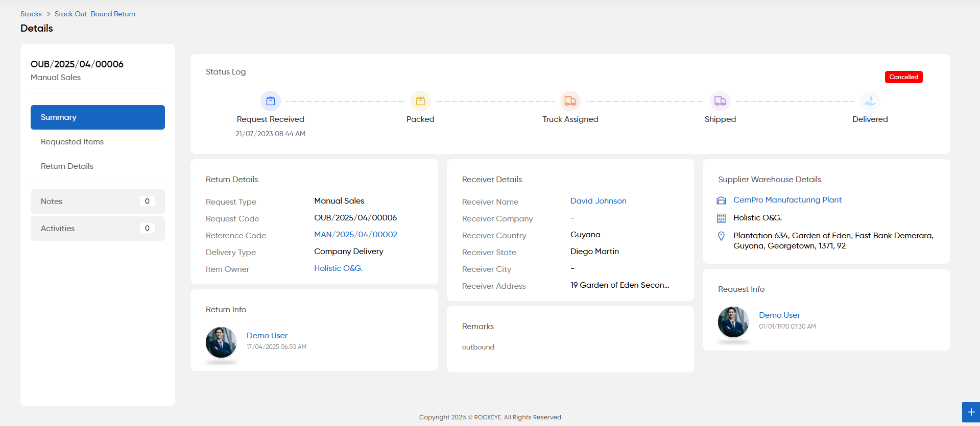Viewport: 980px width, 426px height.
Task: Navigate to Stock Out-Bound Return breadcrumb
Action: click(x=95, y=14)
